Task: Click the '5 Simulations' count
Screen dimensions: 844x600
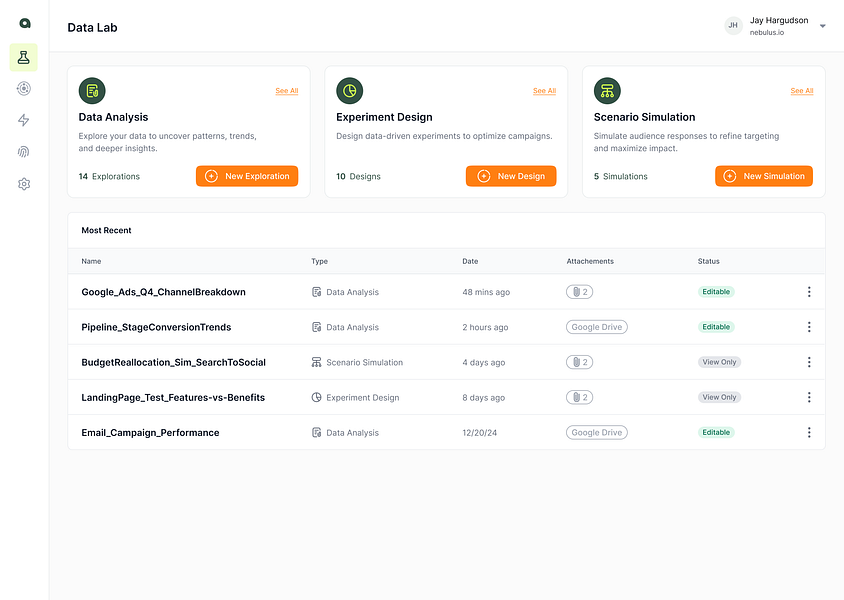Action: [x=621, y=177]
